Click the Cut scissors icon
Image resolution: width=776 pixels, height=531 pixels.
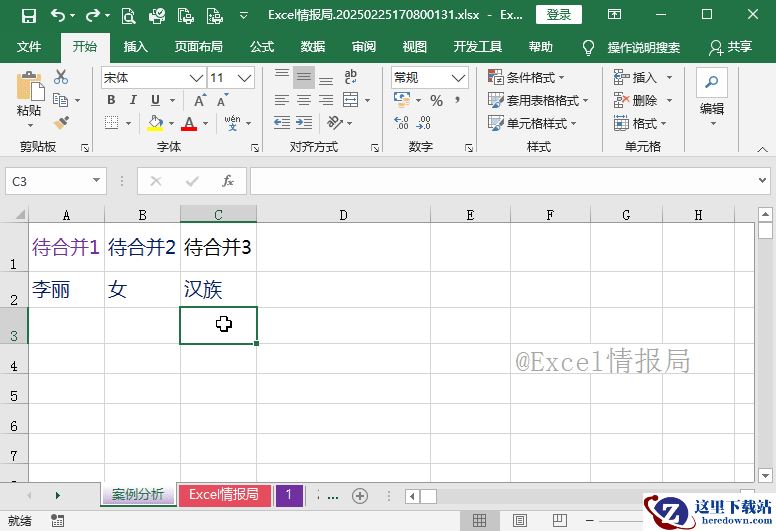61,77
